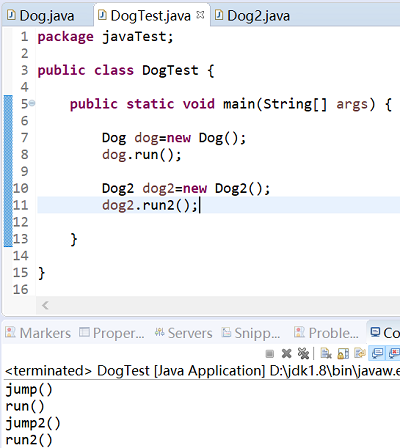Click the Markers tab icon

coord(10,332)
